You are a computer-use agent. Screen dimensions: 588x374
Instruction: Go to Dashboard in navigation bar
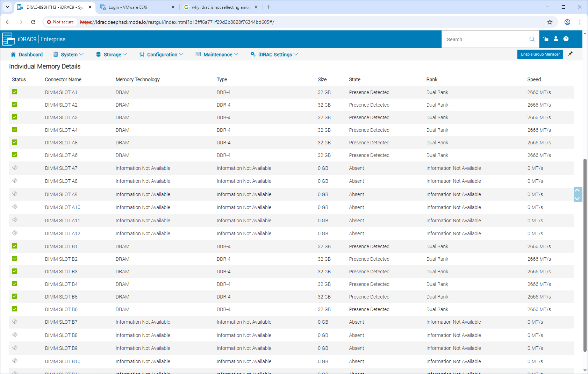click(27, 55)
